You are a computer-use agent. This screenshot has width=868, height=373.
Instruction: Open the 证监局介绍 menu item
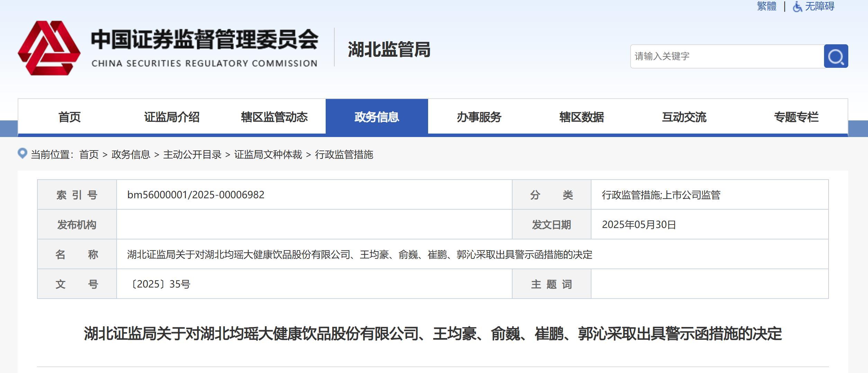point(171,117)
